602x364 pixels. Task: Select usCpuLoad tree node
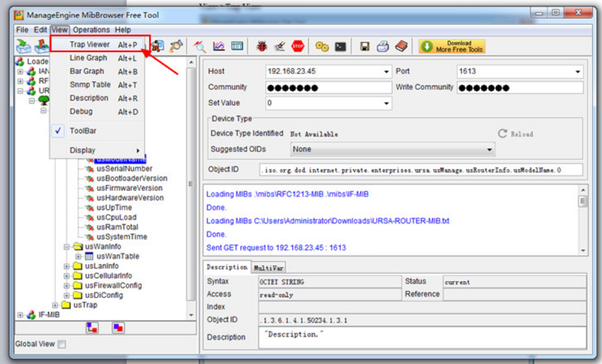[x=116, y=217]
